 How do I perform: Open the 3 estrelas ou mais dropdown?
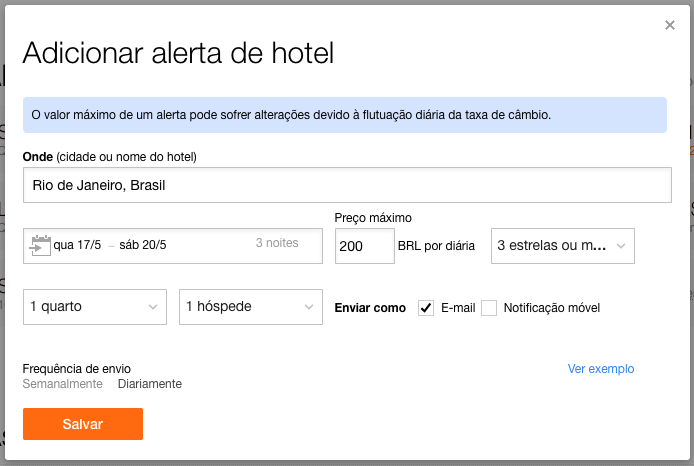point(563,246)
